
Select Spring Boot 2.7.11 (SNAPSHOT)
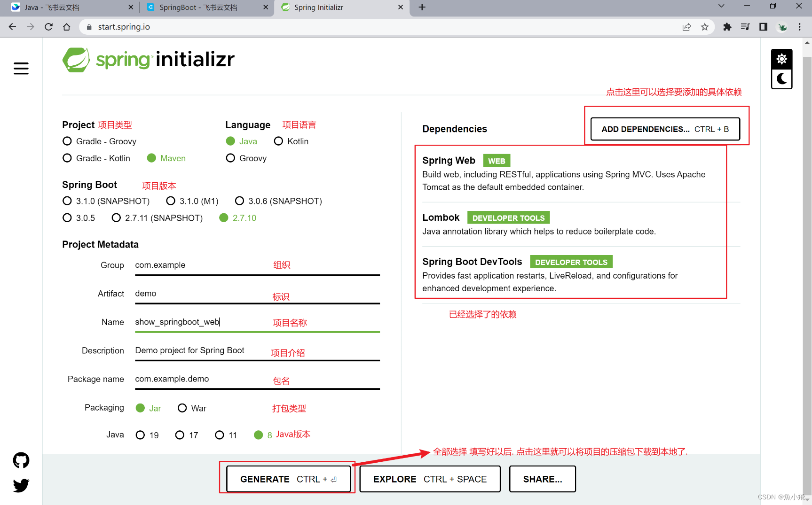[158, 218]
